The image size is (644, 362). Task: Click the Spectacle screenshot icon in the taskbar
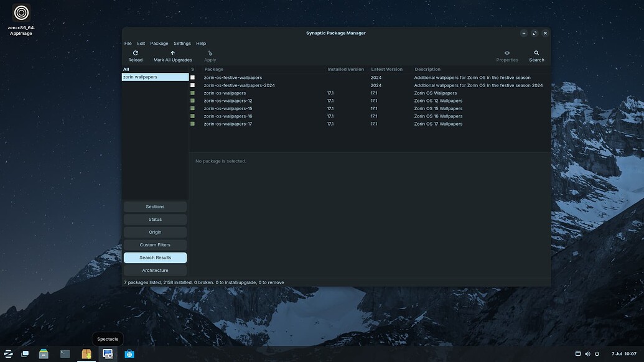coord(107,353)
